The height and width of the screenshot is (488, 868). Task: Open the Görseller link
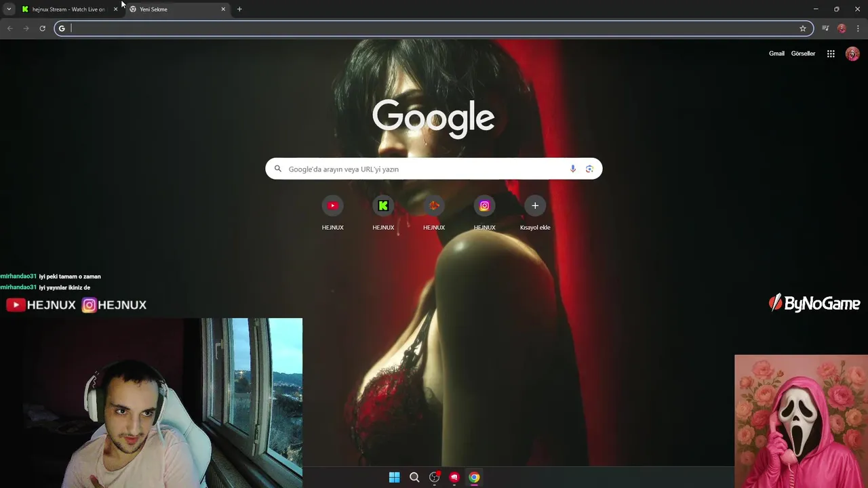(x=803, y=54)
